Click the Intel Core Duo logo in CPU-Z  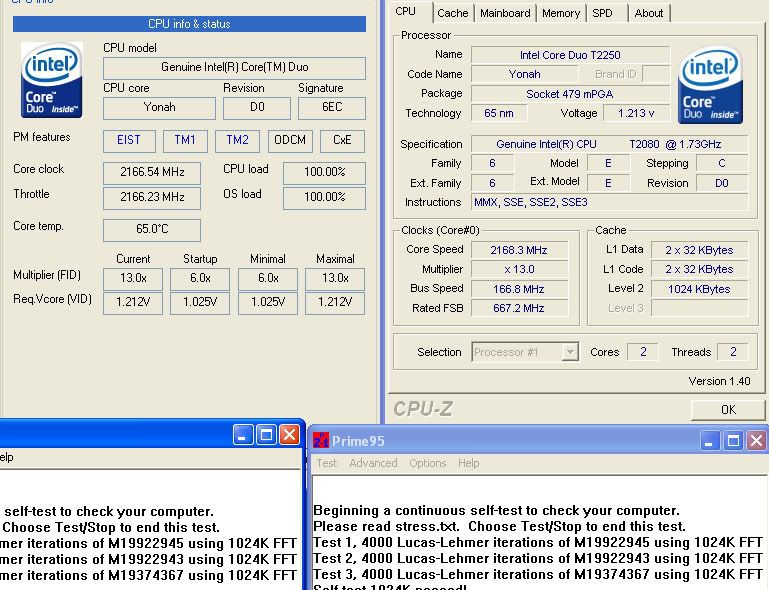click(x=710, y=86)
